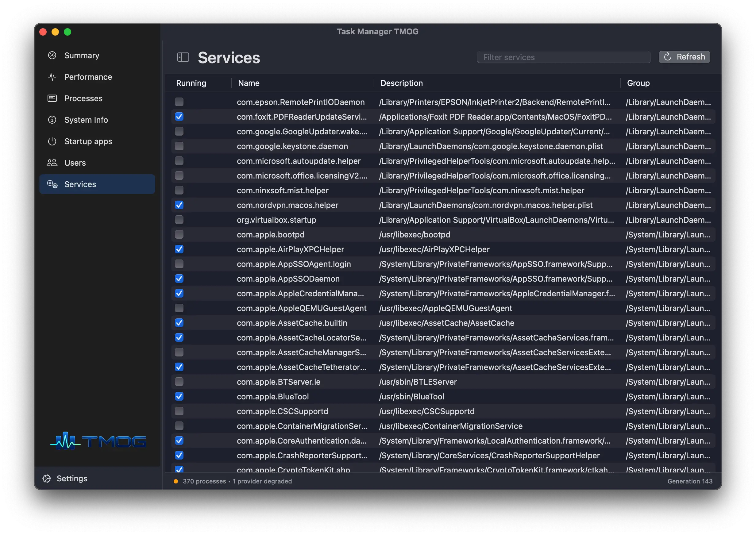Click the orange status dot in status bar
Viewport: 756px width, 535px height.
pyautogui.click(x=176, y=481)
